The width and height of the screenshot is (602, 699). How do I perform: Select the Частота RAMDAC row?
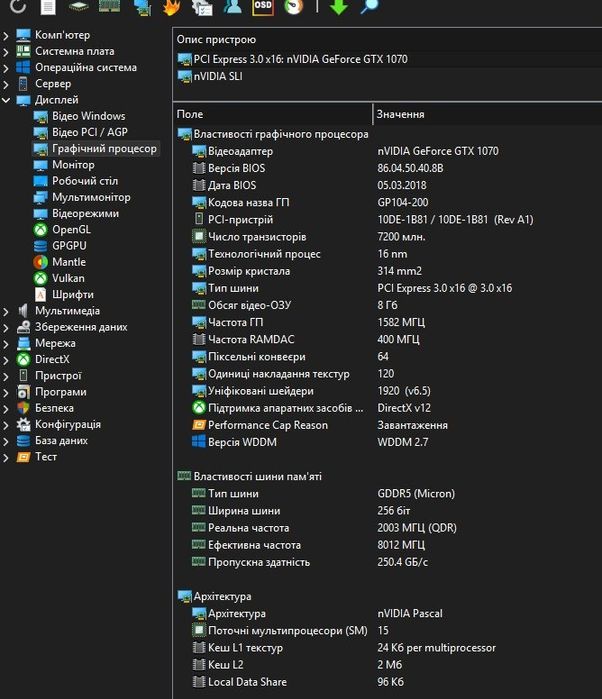[x=388, y=339]
